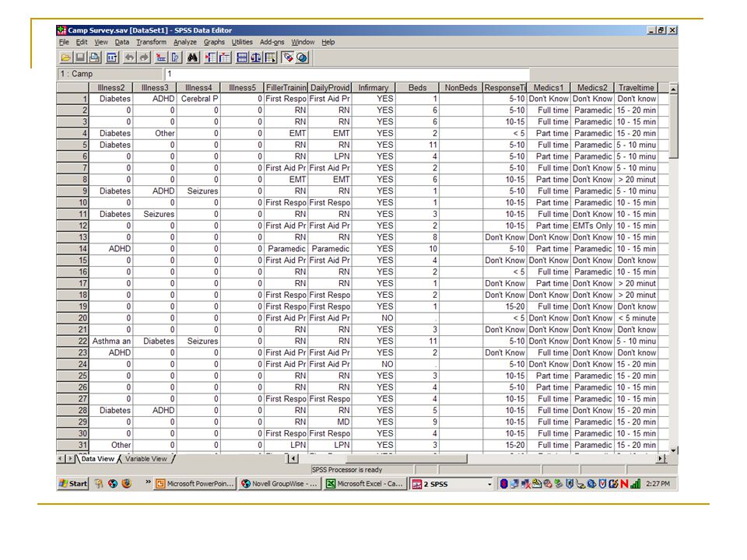Open the Add-ons menu
The width and height of the screenshot is (747, 560).
(272, 42)
